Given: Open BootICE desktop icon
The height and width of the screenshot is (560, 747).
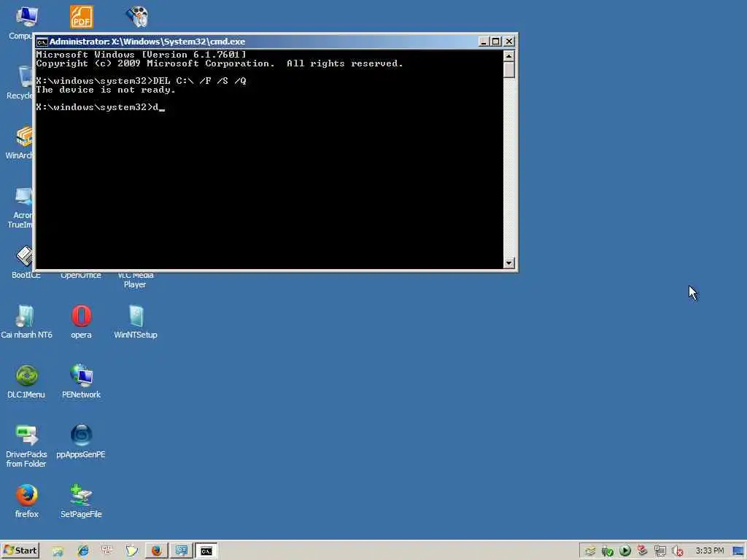Looking at the screenshot, I should tap(26, 262).
